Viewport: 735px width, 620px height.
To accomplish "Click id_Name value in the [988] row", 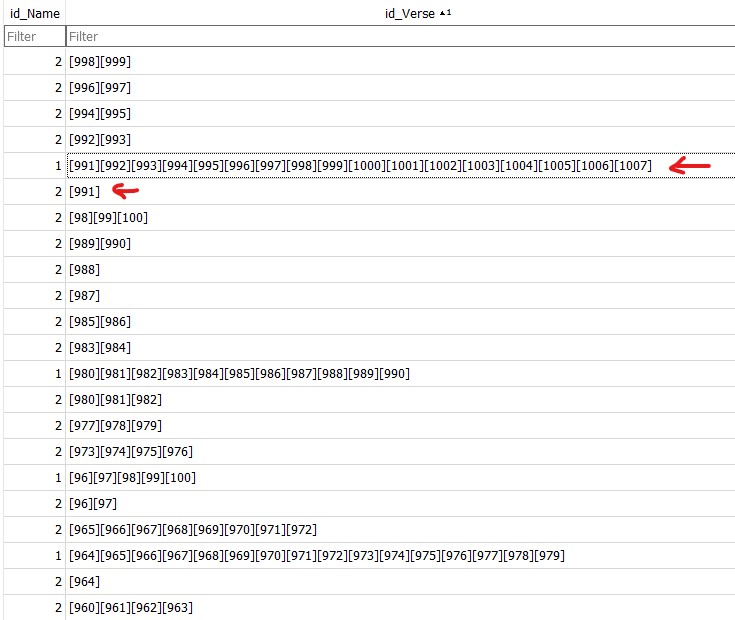I will point(35,269).
